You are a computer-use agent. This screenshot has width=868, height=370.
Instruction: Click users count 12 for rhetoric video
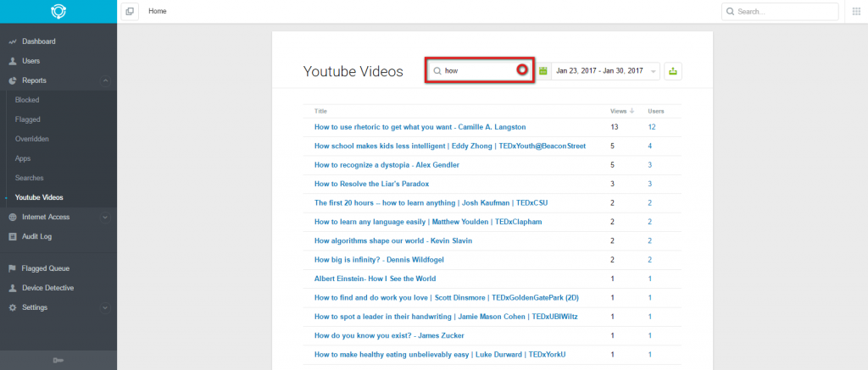(x=652, y=127)
